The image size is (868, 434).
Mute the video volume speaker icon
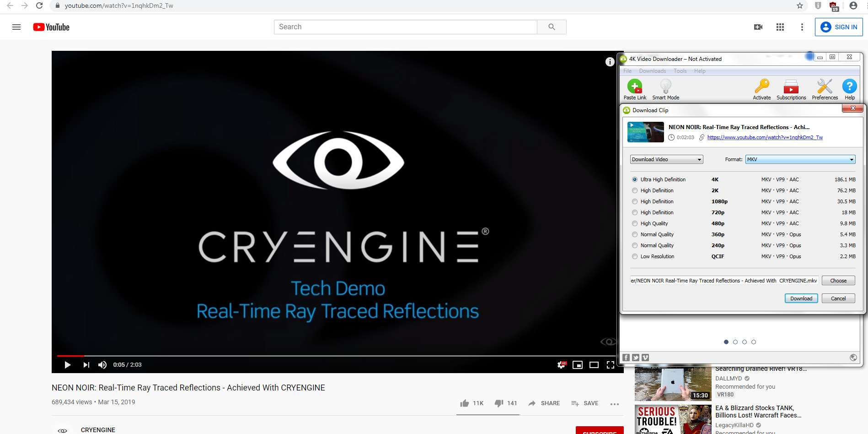click(102, 365)
